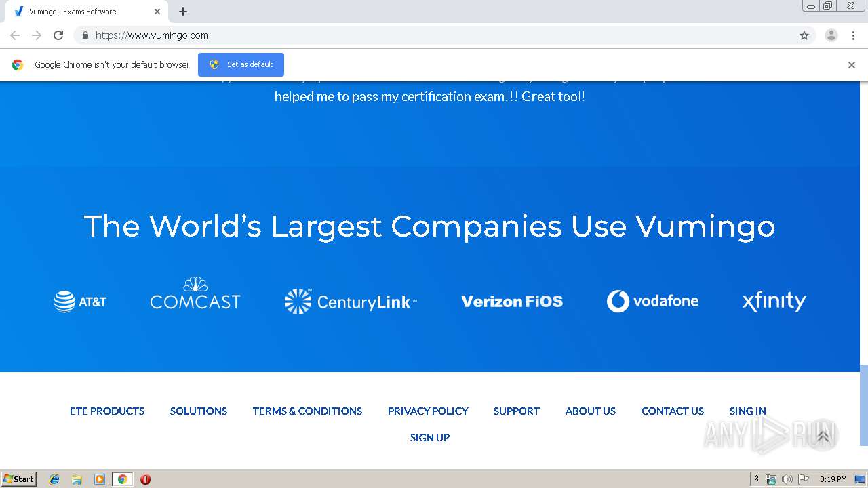Dismiss the default browser notification bar
The height and width of the screenshot is (488, 868).
pyautogui.click(x=852, y=65)
